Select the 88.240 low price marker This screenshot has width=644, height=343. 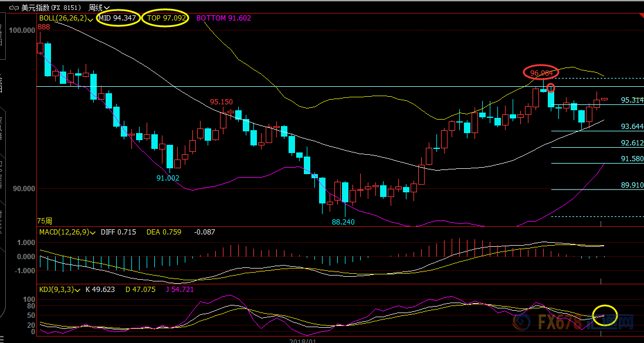pyautogui.click(x=344, y=222)
